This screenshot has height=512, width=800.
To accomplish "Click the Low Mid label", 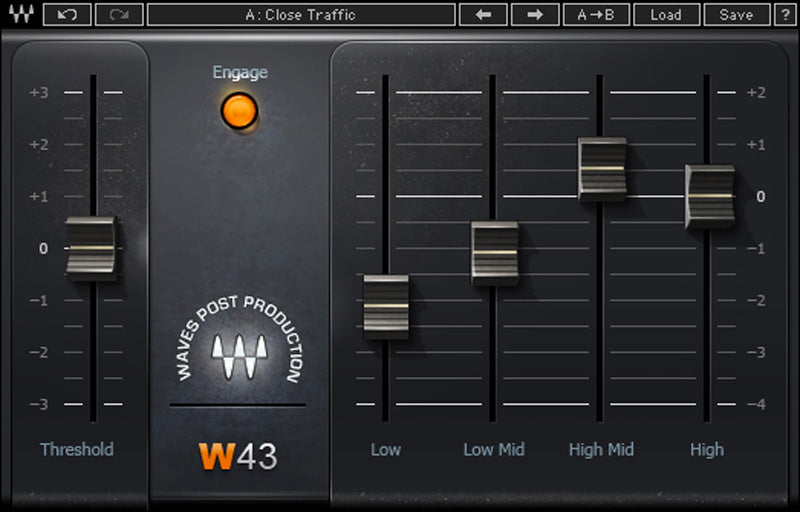I will (x=494, y=449).
